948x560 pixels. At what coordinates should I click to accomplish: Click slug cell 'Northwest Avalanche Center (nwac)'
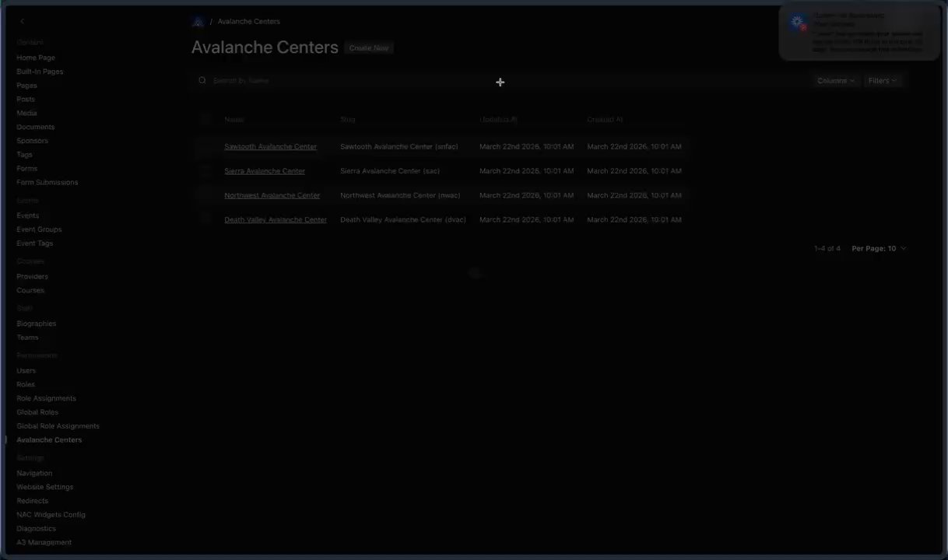click(400, 195)
